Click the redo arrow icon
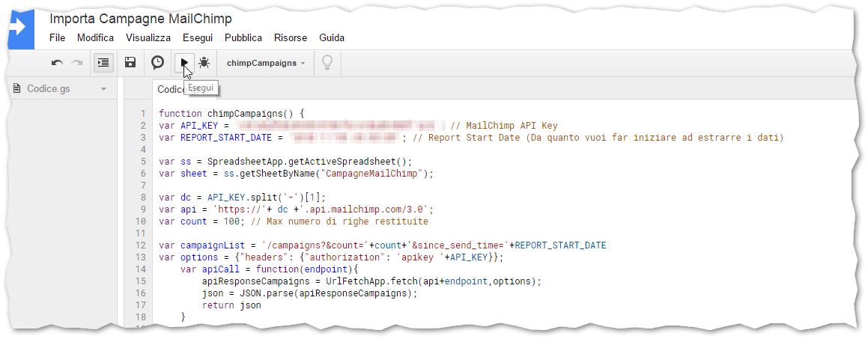This screenshot has width=868, height=339. tap(77, 63)
